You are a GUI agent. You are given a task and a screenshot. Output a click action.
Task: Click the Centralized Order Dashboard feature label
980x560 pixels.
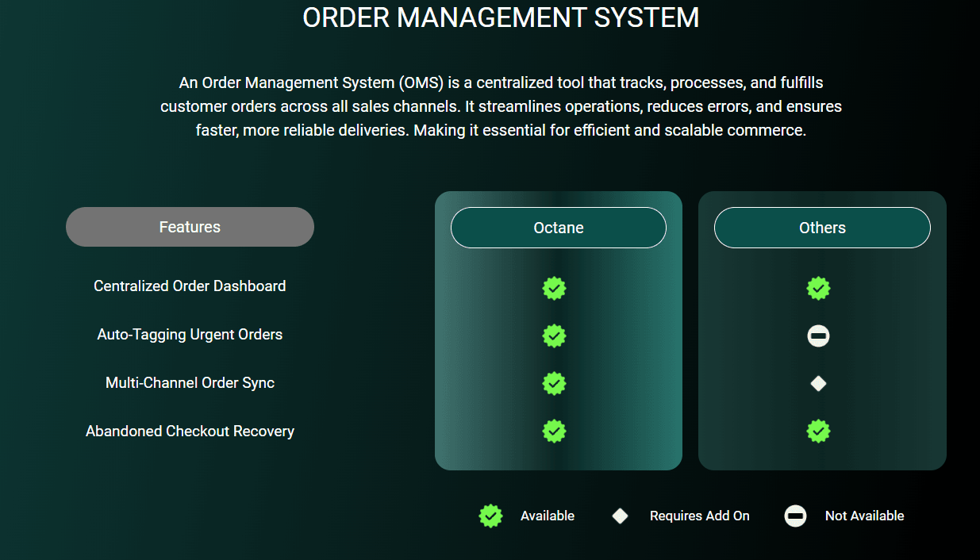click(190, 286)
